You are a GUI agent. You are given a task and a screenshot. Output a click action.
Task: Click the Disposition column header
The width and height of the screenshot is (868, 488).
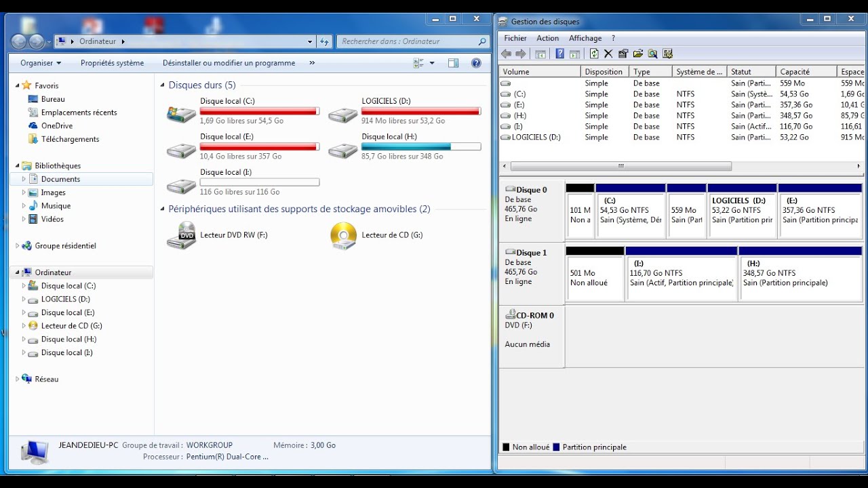(605, 72)
